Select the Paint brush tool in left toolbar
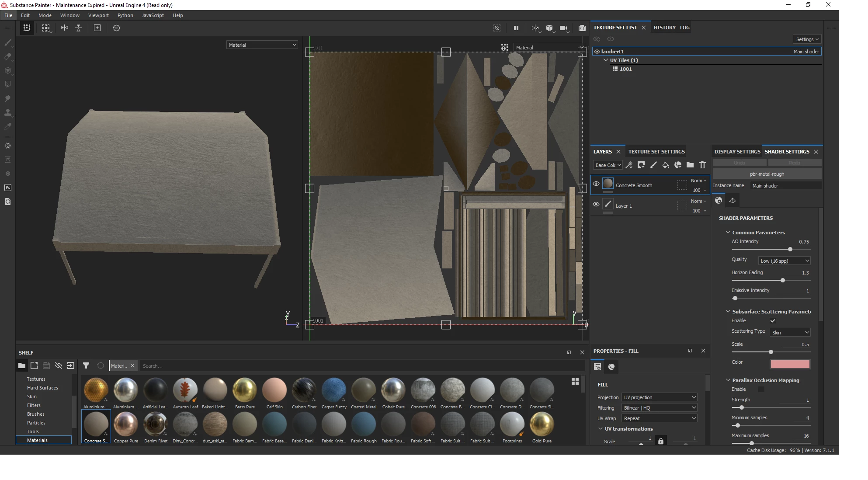This screenshot has height=480, width=868. click(8, 42)
